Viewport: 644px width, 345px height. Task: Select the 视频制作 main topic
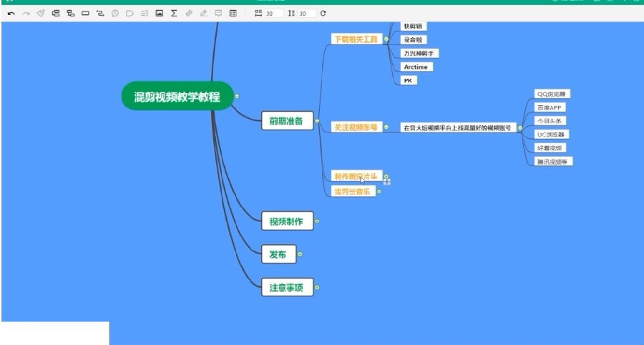[287, 221]
